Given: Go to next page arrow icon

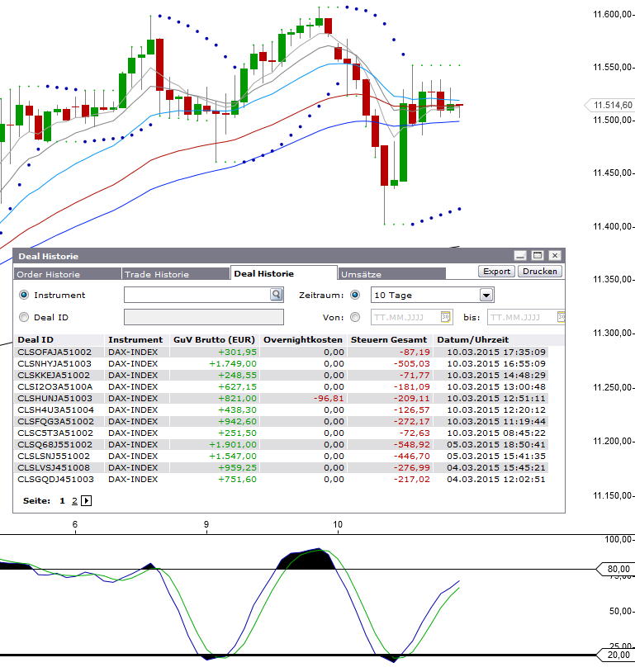Looking at the screenshot, I should click(x=86, y=500).
